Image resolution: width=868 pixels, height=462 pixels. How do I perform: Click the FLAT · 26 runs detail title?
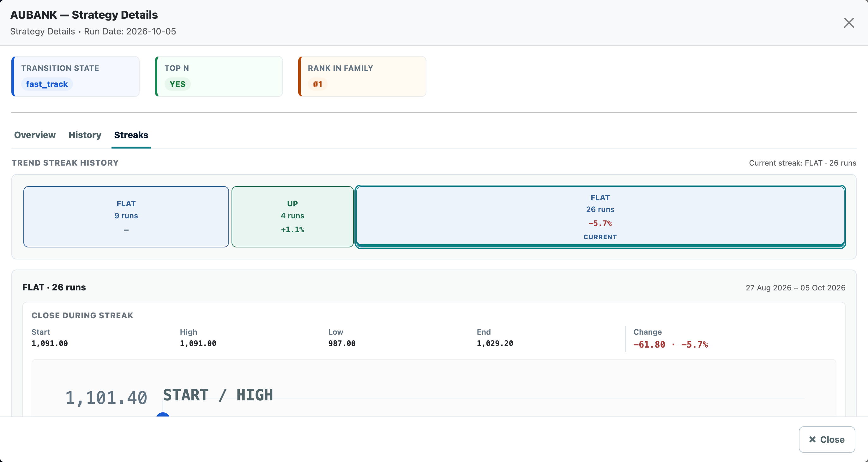coord(54,287)
